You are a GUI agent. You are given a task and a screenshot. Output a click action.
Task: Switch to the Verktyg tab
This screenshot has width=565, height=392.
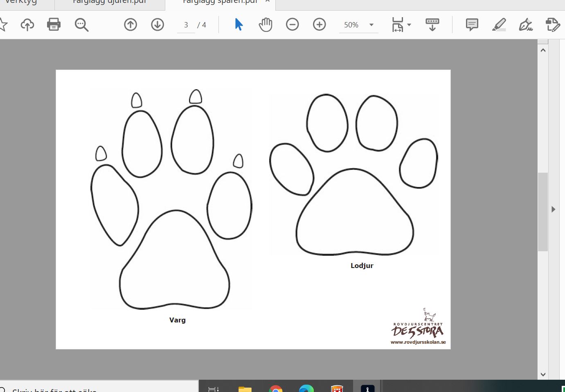coord(20,2)
